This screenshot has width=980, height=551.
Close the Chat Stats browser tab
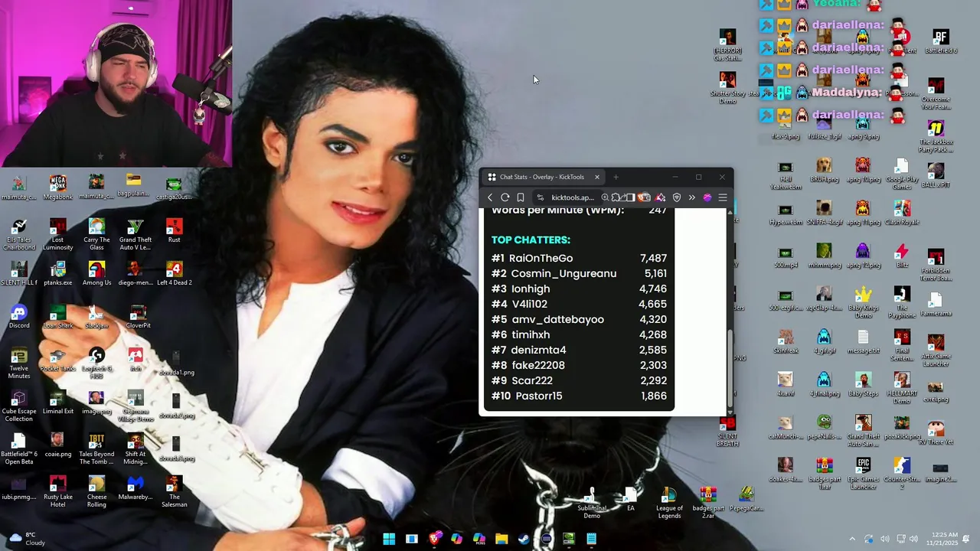pos(597,177)
